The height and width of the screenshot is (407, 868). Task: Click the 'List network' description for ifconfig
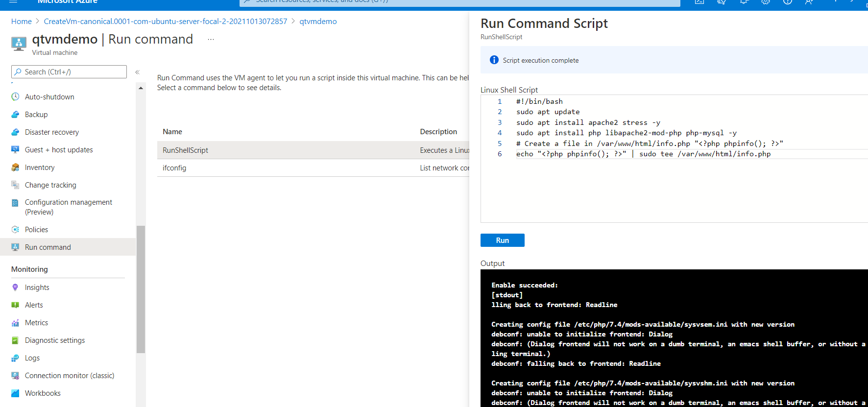coord(444,168)
